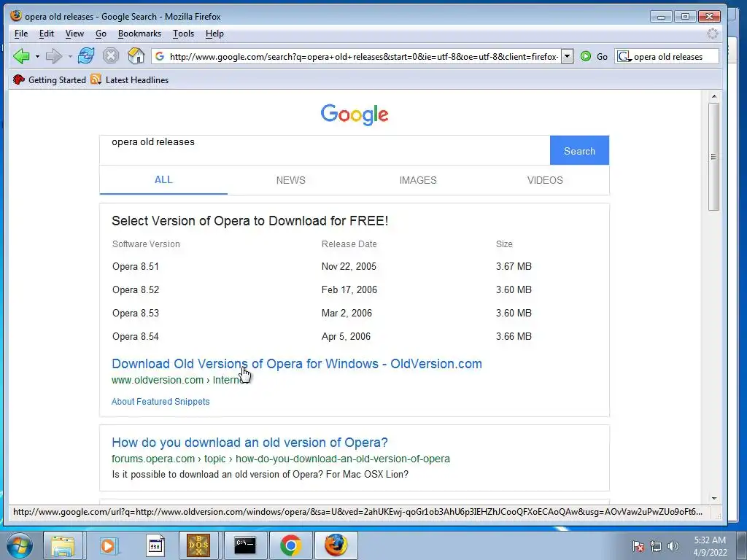747x560 pixels.
Task: Click the 'About Featured Snippets' link
Action: [160, 402]
